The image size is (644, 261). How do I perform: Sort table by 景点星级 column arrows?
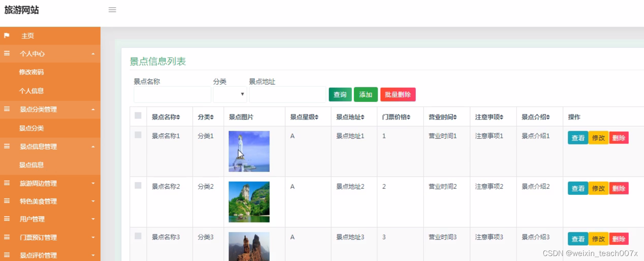316,117
